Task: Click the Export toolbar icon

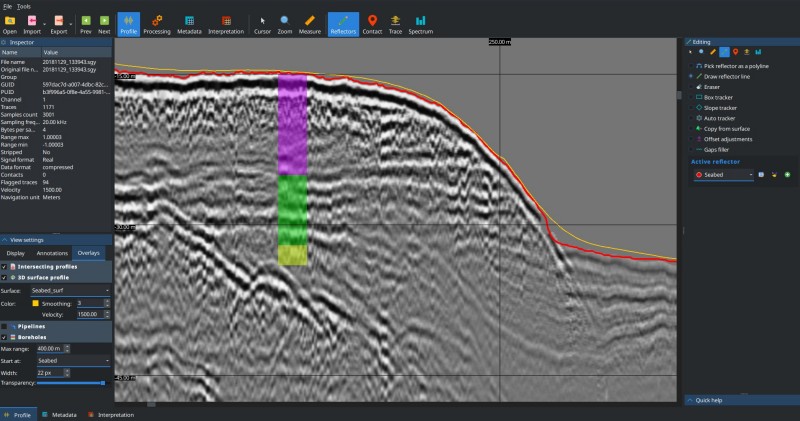Action: tap(59, 24)
